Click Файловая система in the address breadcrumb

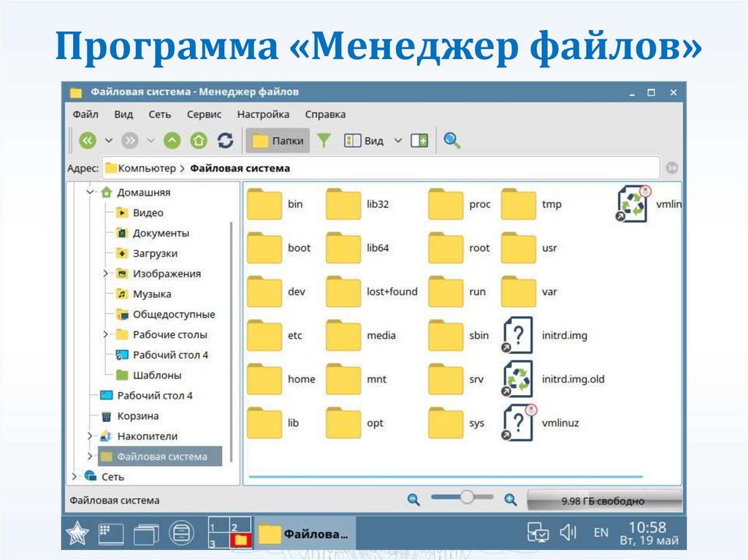tap(240, 169)
